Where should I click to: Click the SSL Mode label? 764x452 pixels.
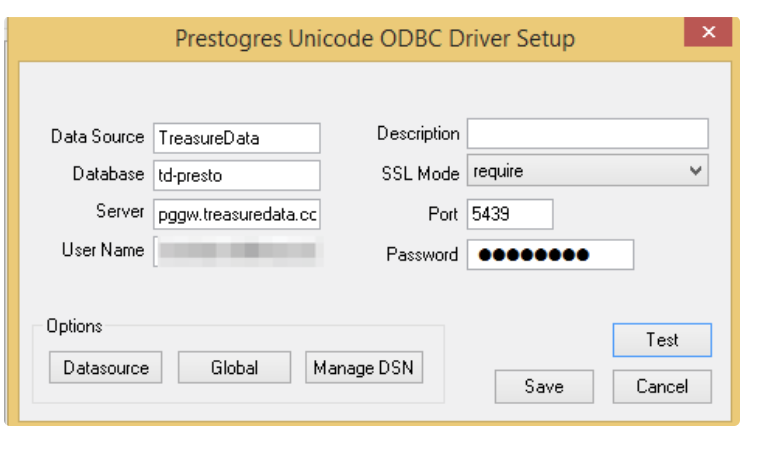420,173
